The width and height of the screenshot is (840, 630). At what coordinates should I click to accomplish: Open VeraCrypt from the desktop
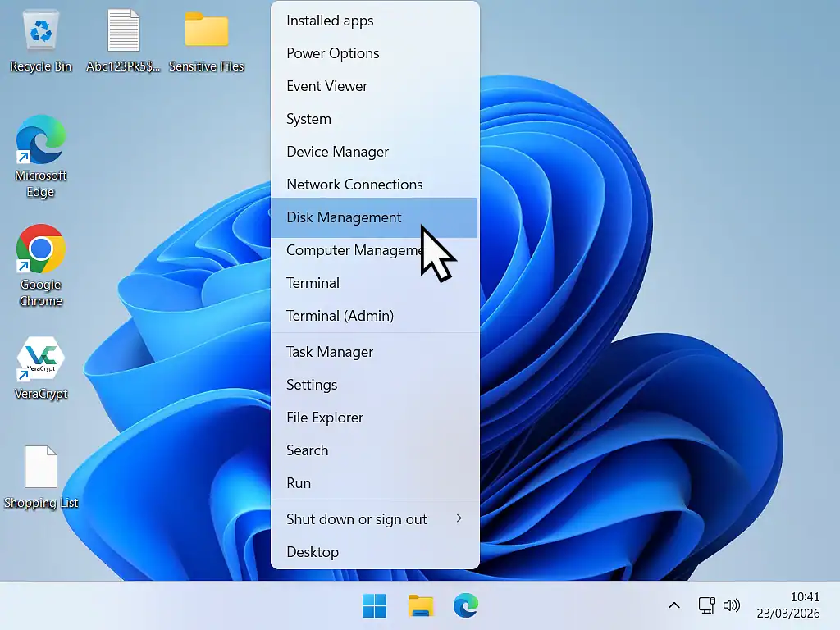[39, 359]
